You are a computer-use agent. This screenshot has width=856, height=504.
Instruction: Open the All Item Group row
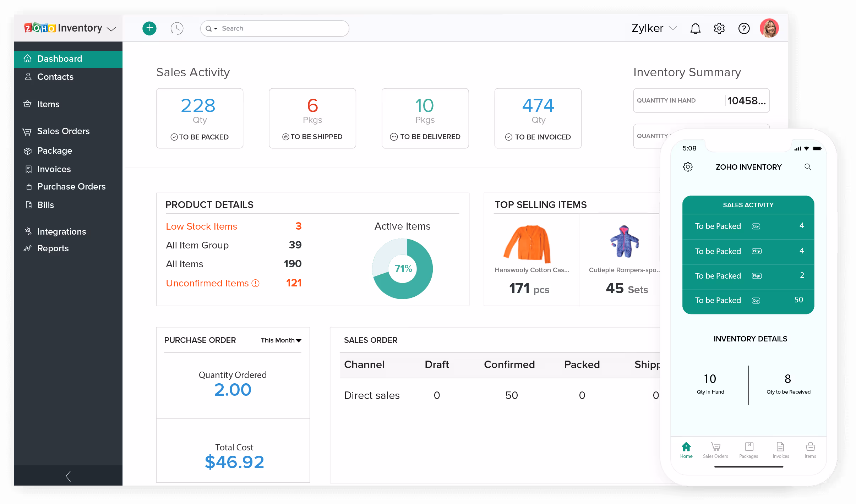point(234,245)
